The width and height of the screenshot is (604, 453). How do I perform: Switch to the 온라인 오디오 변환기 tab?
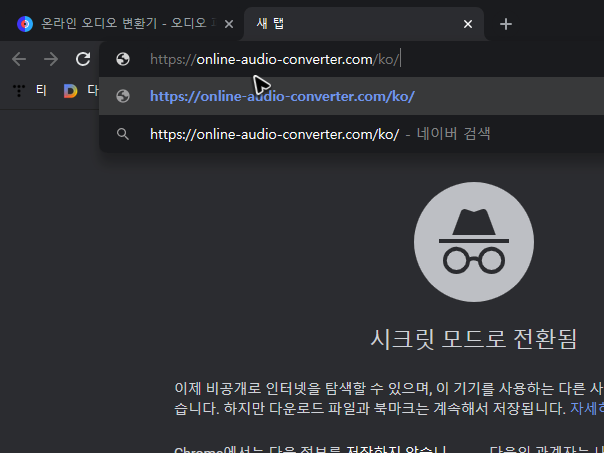pyautogui.click(x=123, y=24)
